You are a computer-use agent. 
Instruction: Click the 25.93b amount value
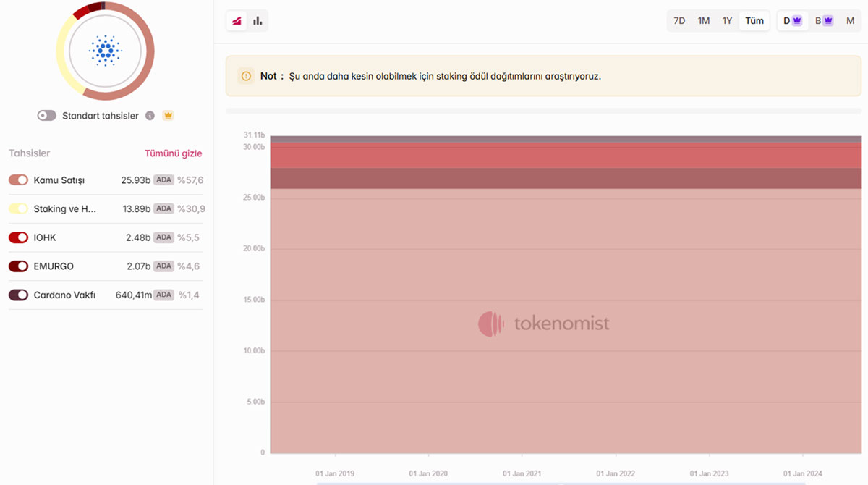pos(136,180)
